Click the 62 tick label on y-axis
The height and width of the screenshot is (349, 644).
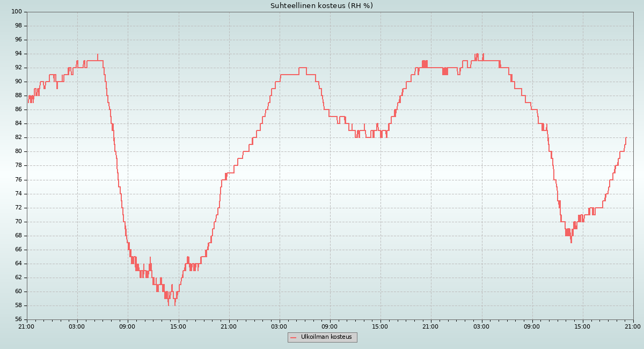point(18,277)
